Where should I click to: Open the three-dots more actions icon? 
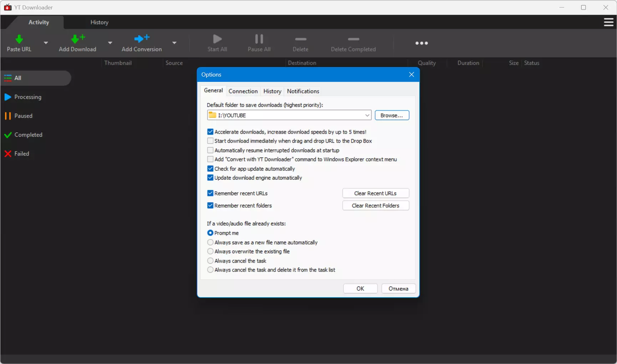421,43
